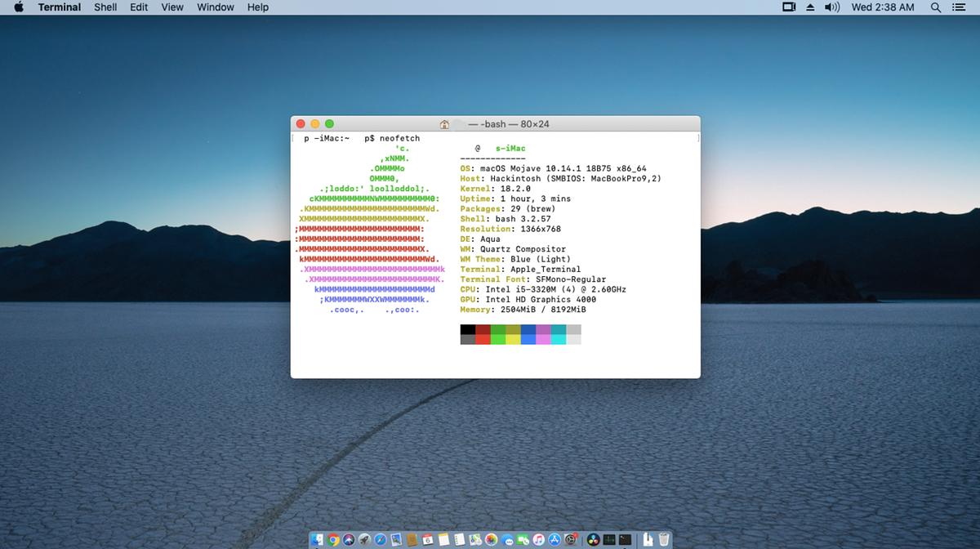Screen dimensions: 980x549
Task: Open Mail stamp icon in dock
Action: [x=396, y=539]
